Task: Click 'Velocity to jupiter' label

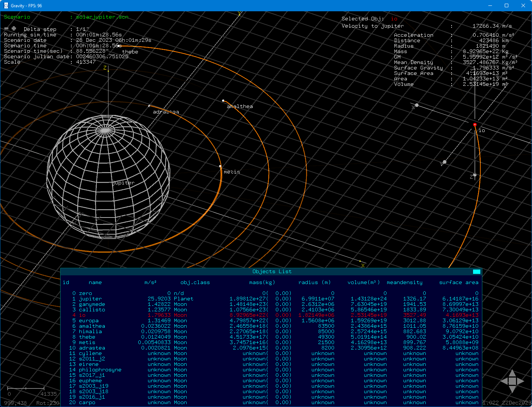Action: pos(373,26)
